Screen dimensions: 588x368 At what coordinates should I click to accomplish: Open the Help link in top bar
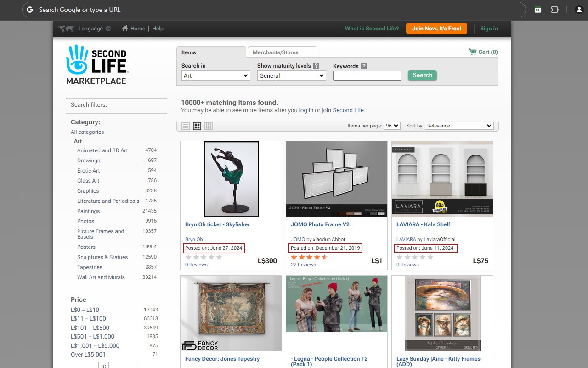(x=158, y=29)
